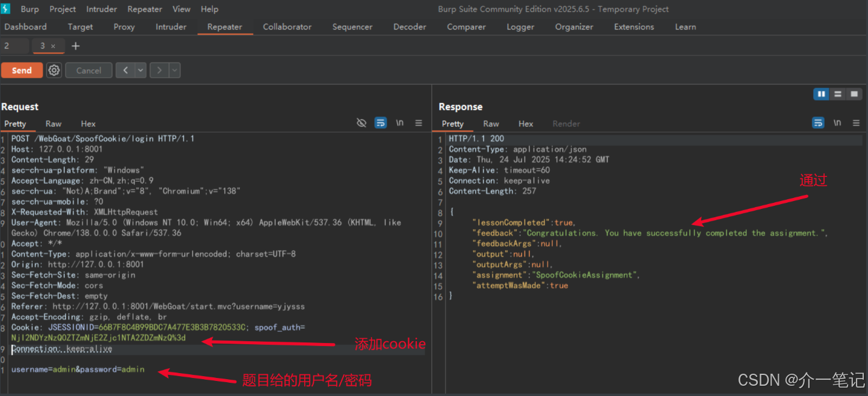868x396 pixels.
Task: Click the POST /WebGoat/SpoofCookie/login request line
Action: click(x=103, y=138)
